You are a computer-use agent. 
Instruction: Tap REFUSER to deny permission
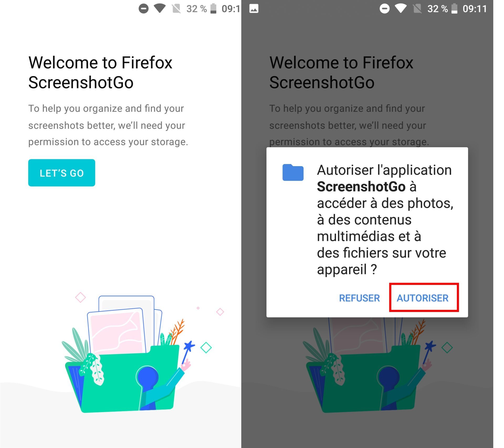tap(359, 298)
